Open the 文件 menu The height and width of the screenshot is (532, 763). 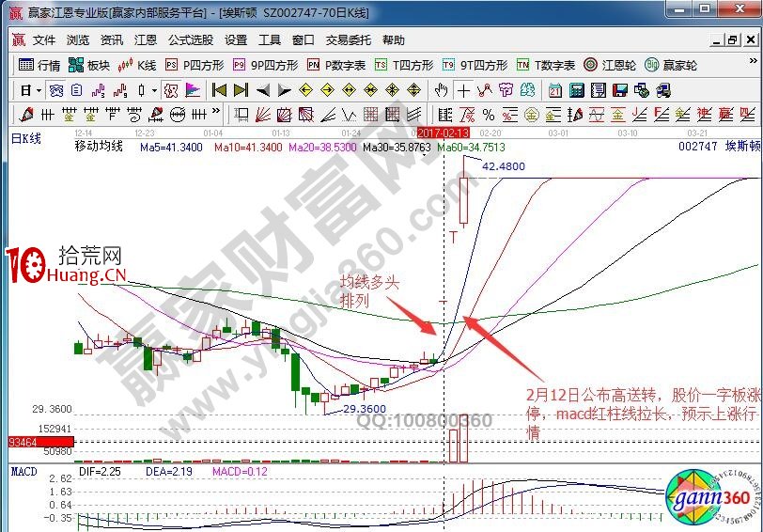click(44, 39)
